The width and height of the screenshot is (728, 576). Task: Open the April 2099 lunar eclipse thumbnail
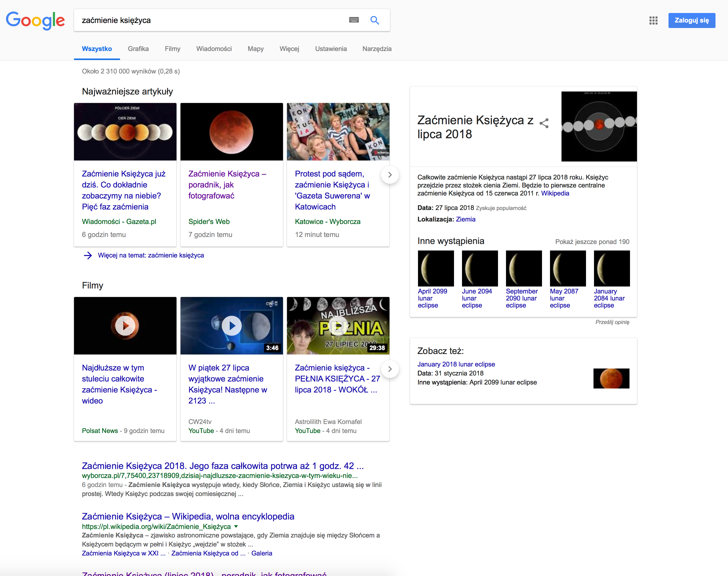pos(436,268)
